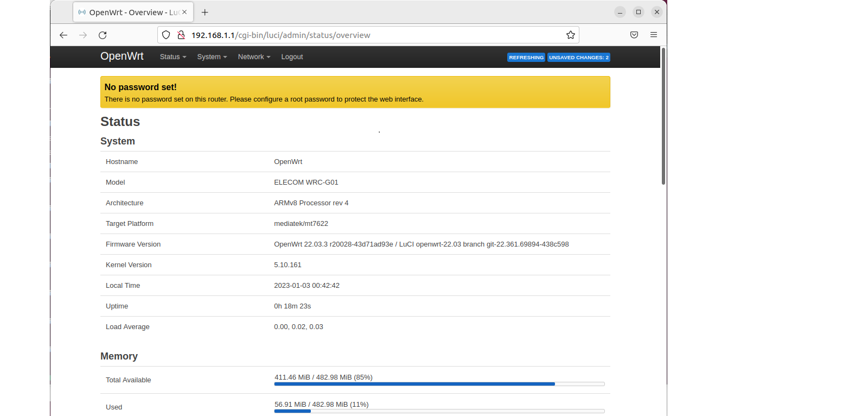The image size is (868, 416).
Task: Close the OpenWrt - Overview tab
Action: (x=184, y=12)
